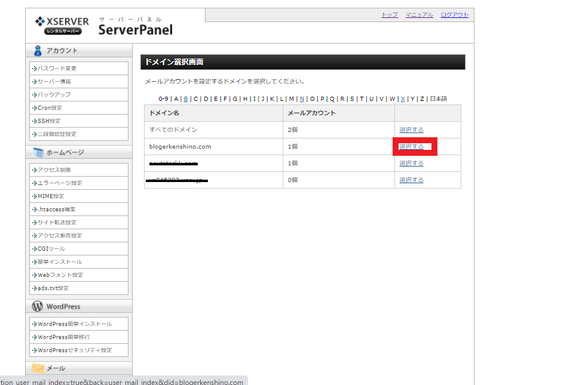Click the XSERVER logo in header

pyautogui.click(x=62, y=25)
